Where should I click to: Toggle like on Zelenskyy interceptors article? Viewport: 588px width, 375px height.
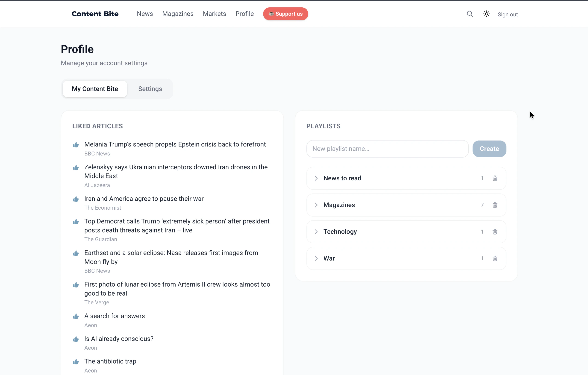[x=76, y=168]
